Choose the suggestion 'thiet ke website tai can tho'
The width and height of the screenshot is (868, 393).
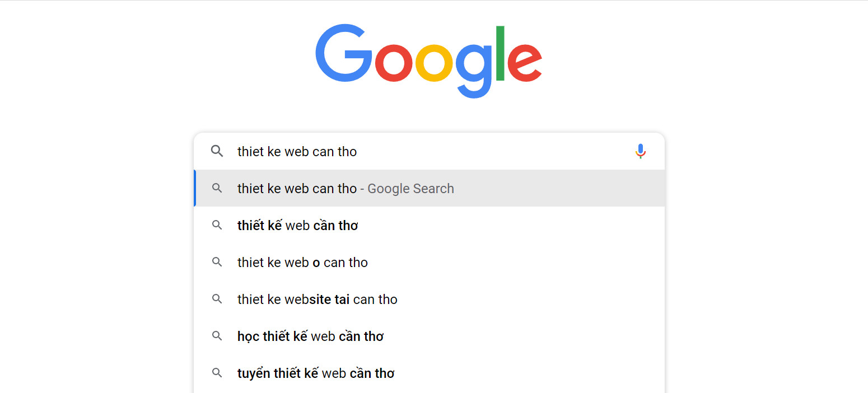point(316,299)
